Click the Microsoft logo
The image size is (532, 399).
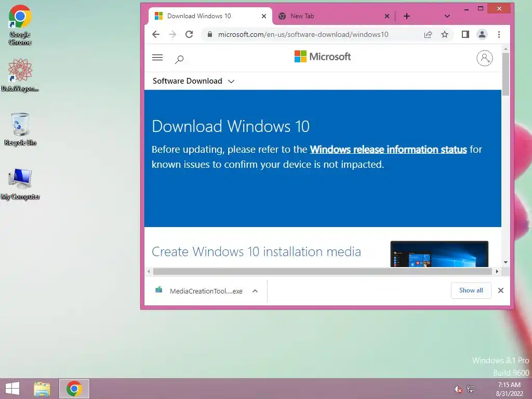pyautogui.click(x=322, y=57)
